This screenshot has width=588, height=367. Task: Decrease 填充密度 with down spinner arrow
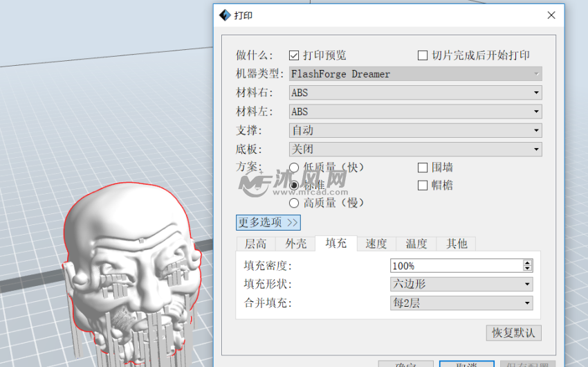point(527,268)
